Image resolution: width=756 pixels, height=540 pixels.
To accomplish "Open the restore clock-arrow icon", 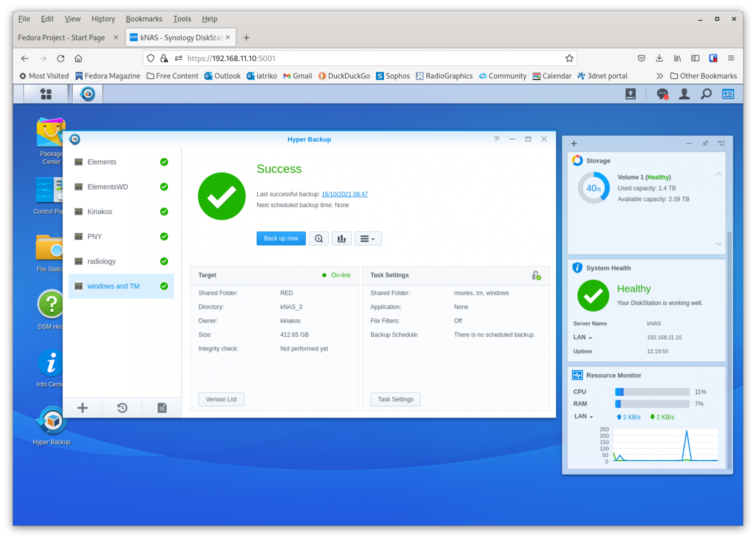I will click(122, 408).
